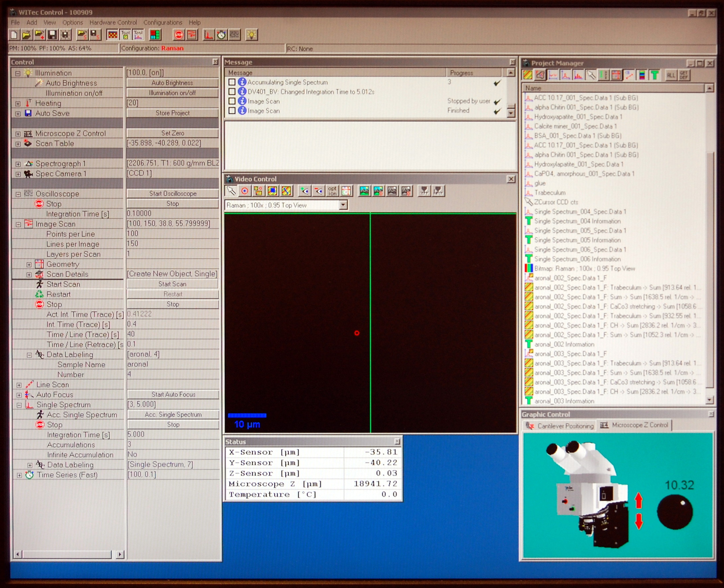The image size is (724, 588).
Task: Collapse the Image Scan section
Action: coord(18,224)
